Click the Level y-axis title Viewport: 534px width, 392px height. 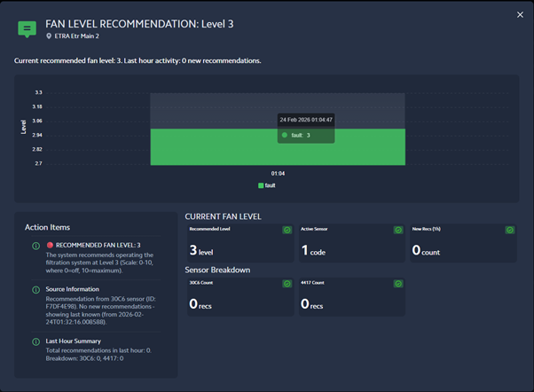(x=23, y=127)
